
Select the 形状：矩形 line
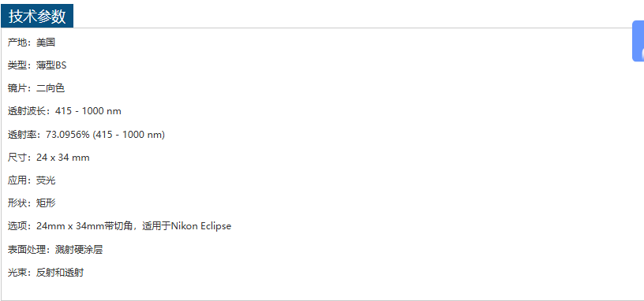32,203
